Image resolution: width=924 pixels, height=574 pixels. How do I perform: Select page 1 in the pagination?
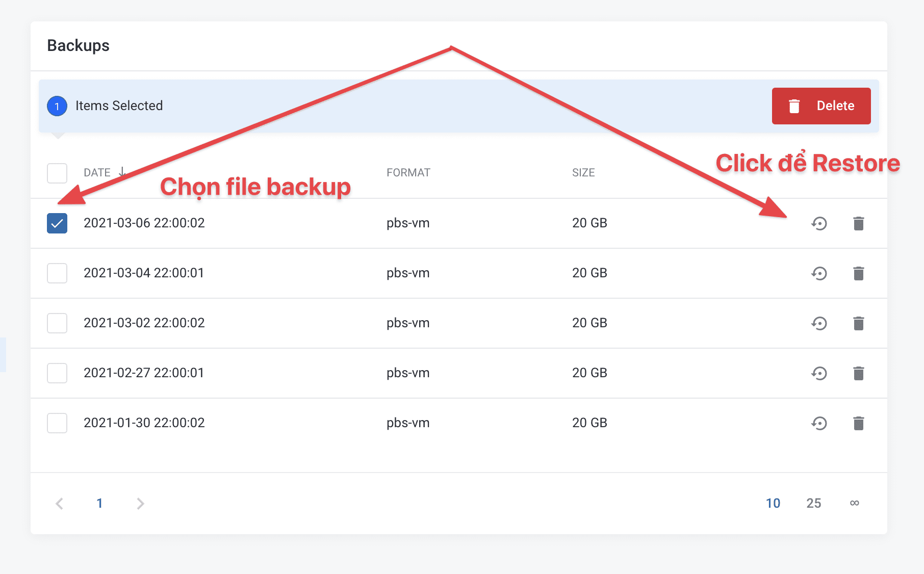pos(100,503)
